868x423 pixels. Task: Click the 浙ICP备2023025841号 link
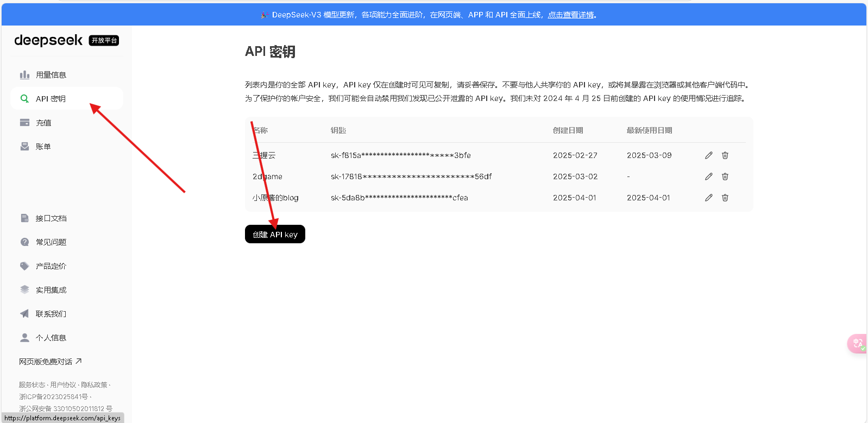[53, 397]
